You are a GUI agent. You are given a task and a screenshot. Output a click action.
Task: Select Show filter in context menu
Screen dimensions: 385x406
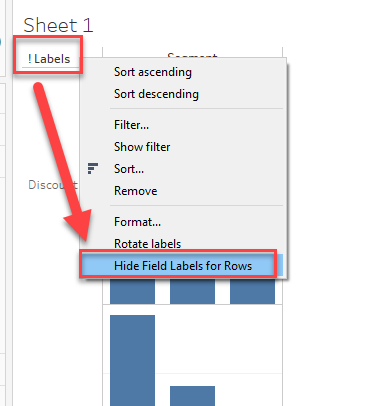pos(142,147)
